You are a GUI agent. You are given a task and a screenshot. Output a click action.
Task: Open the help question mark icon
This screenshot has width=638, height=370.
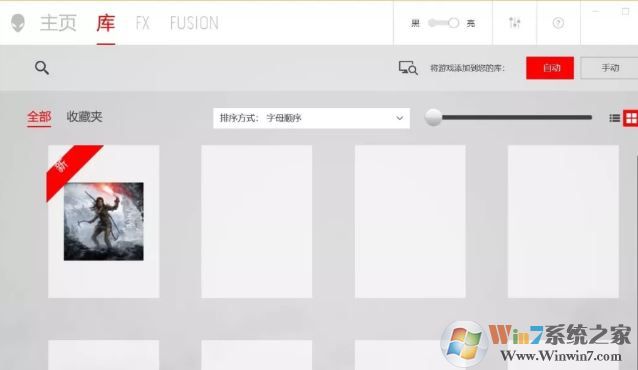(x=558, y=23)
